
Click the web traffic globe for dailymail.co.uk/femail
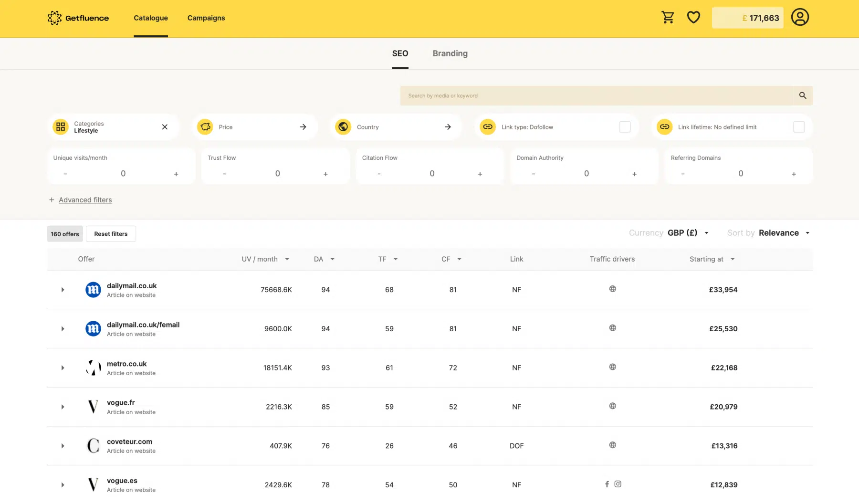point(613,328)
